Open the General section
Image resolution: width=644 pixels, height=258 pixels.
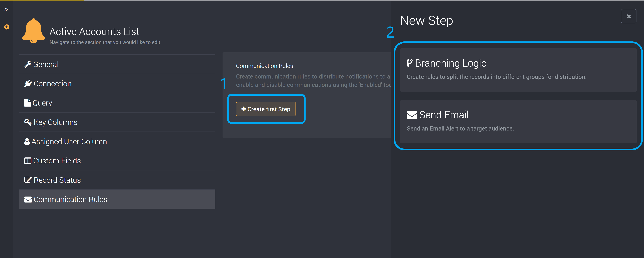coord(117,64)
